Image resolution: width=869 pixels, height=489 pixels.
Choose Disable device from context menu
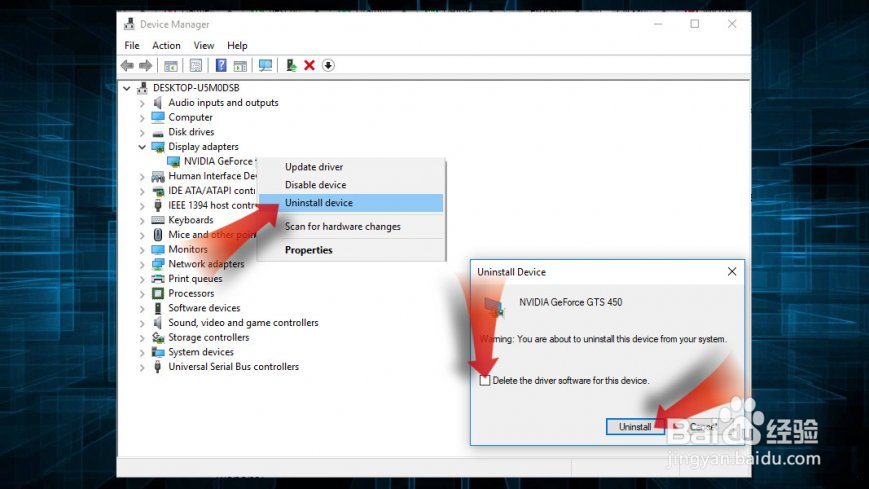tap(351, 185)
